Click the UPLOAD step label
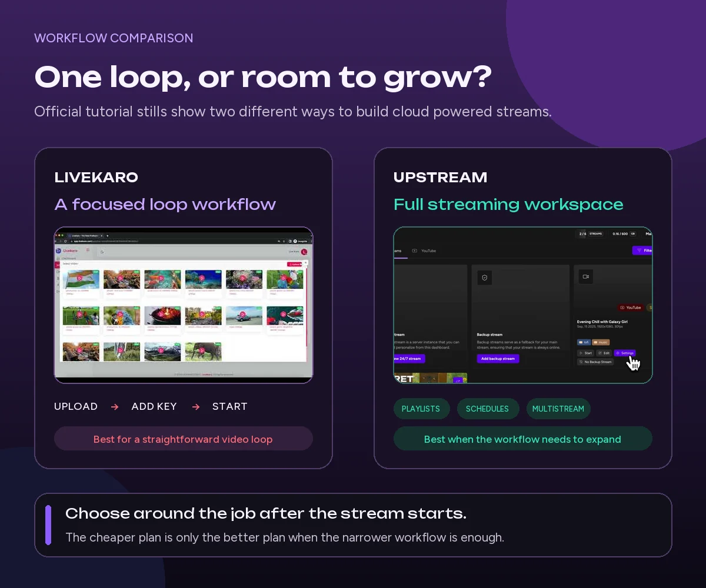The image size is (706, 588). pos(76,406)
